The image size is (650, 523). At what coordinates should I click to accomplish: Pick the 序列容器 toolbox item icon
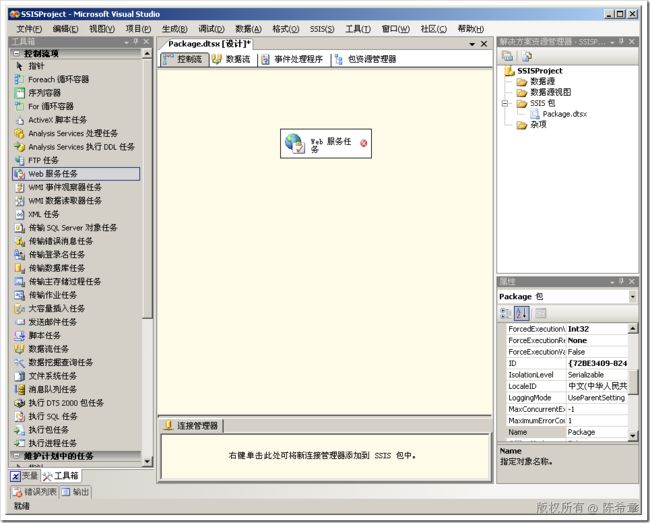(19, 93)
